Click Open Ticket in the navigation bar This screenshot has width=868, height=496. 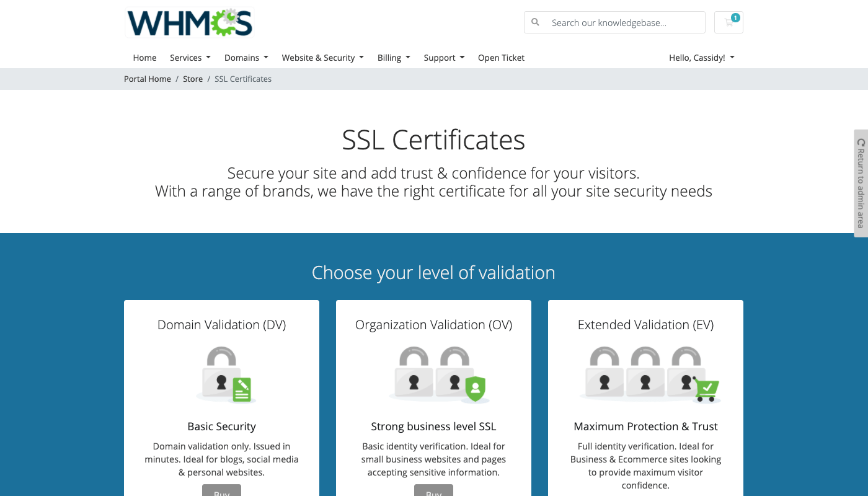(x=501, y=58)
